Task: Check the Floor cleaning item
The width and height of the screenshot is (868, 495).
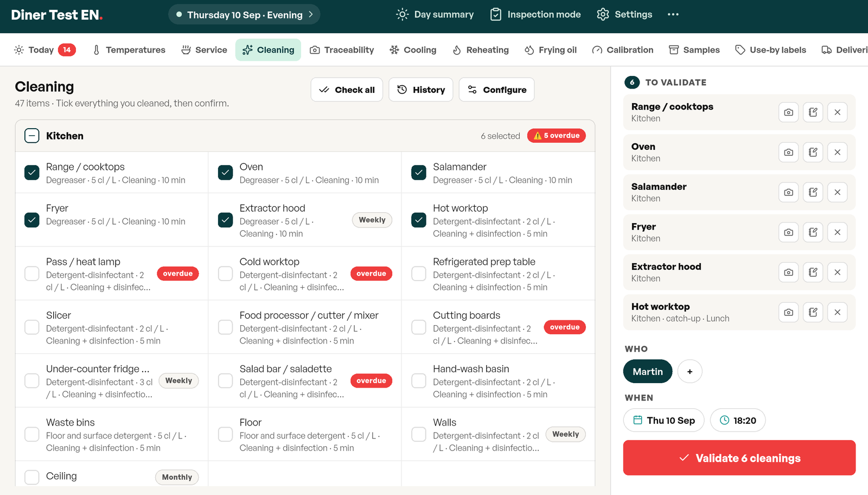Action: tap(225, 434)
